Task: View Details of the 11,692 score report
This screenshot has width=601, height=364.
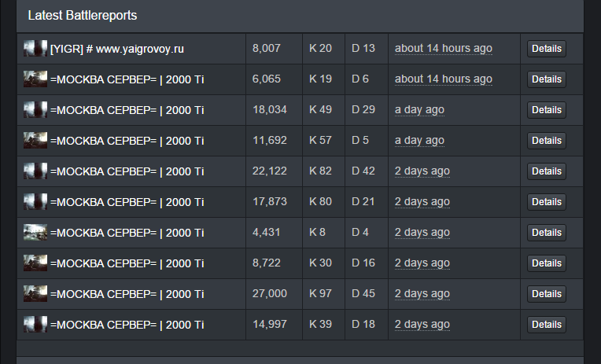Action: pyautogui.click(x=546, y=141)
